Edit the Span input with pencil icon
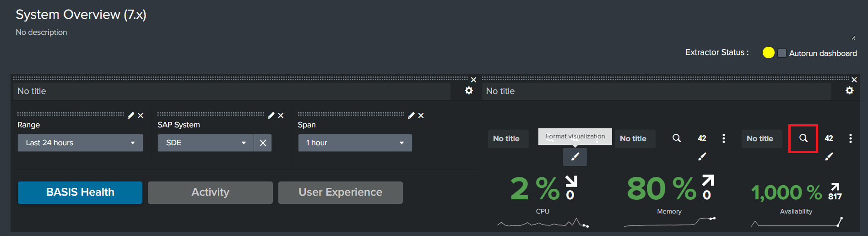The image size is (868, 236). coord(411,115)
